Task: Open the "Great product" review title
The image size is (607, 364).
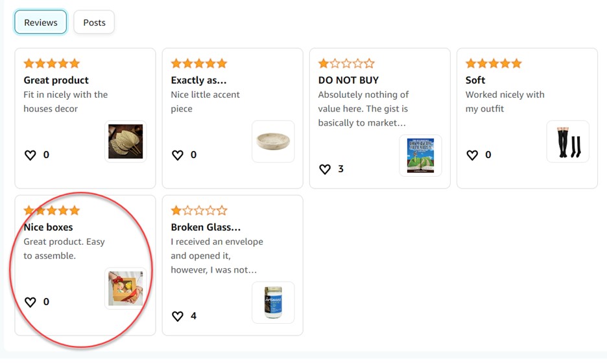Action: [56, 80]
